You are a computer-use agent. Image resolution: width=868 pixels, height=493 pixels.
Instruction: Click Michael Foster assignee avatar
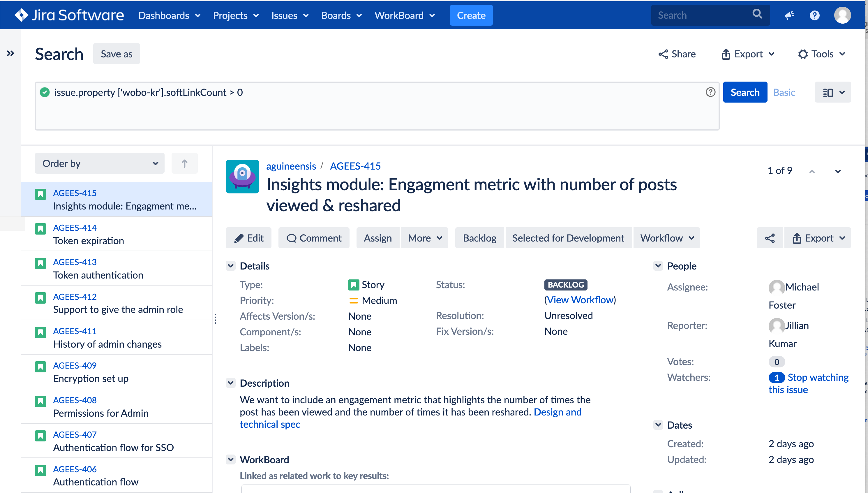[776, 288]
